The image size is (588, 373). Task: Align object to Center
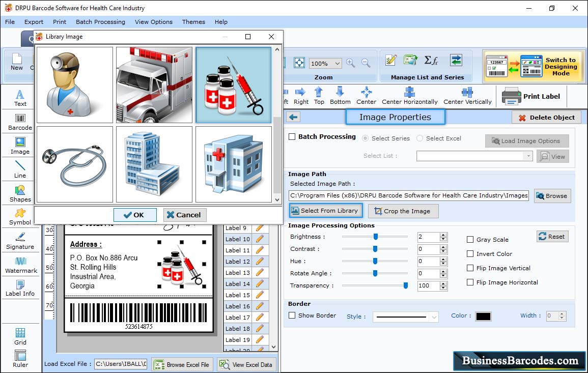(366, 96)
